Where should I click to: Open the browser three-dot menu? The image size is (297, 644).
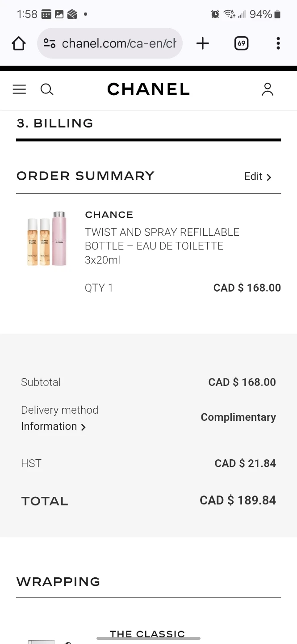278,43
